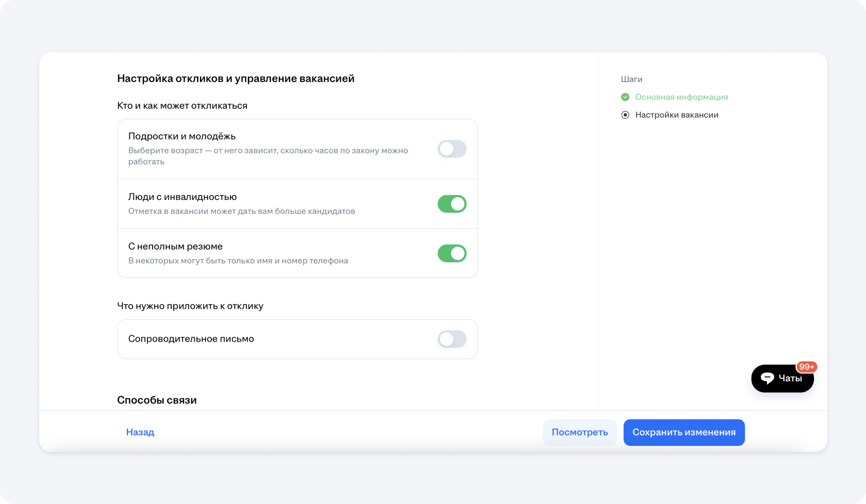Click the Настройка откликов и управление вакансией heading

tap(236, 78)
